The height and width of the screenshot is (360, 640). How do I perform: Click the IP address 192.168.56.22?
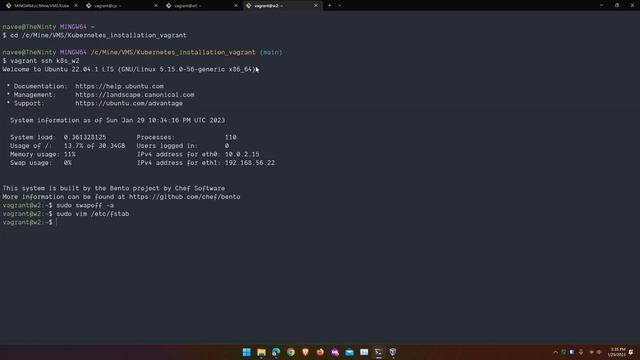click(x=250, y=163)
